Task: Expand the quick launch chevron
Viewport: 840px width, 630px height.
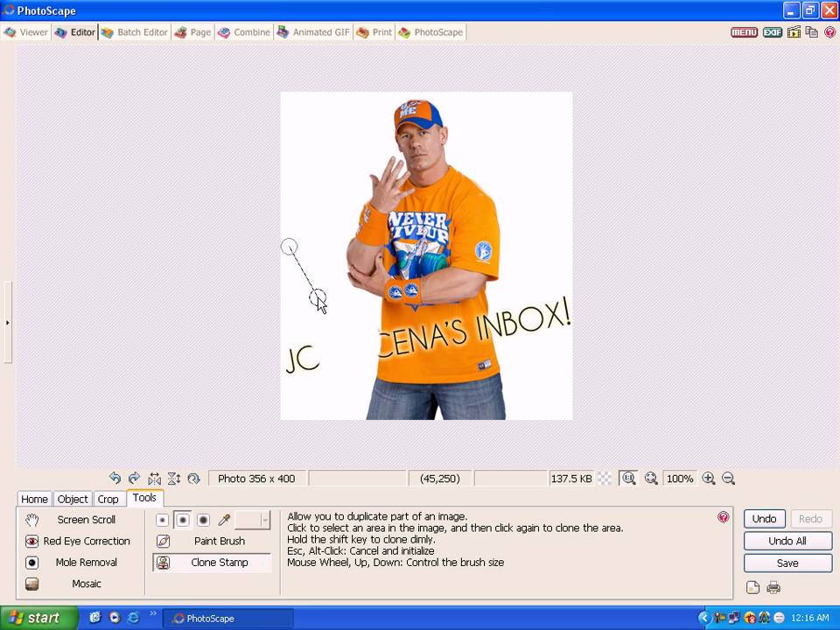Action: [x=153, y=612]
